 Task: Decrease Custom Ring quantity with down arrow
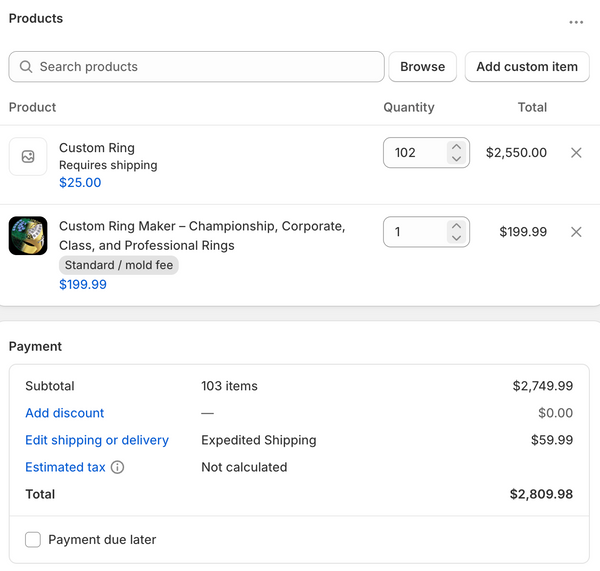(x=456, y=158)
